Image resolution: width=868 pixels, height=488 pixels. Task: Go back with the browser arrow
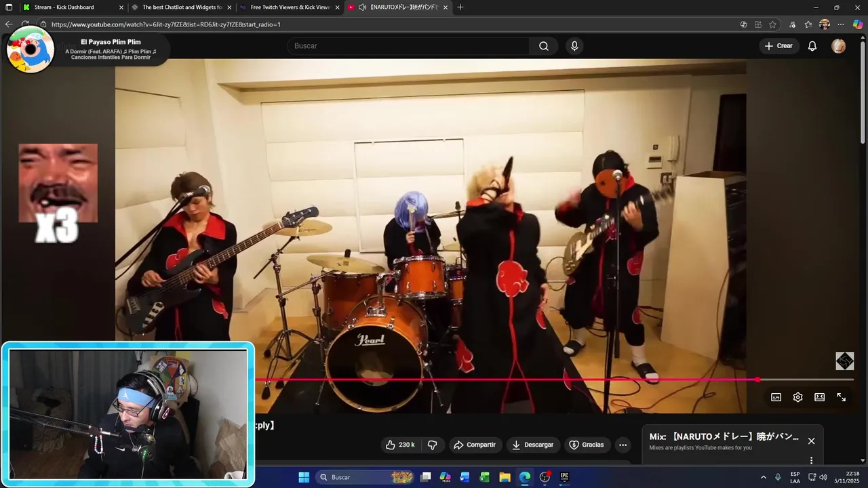[x=9, y=24]
